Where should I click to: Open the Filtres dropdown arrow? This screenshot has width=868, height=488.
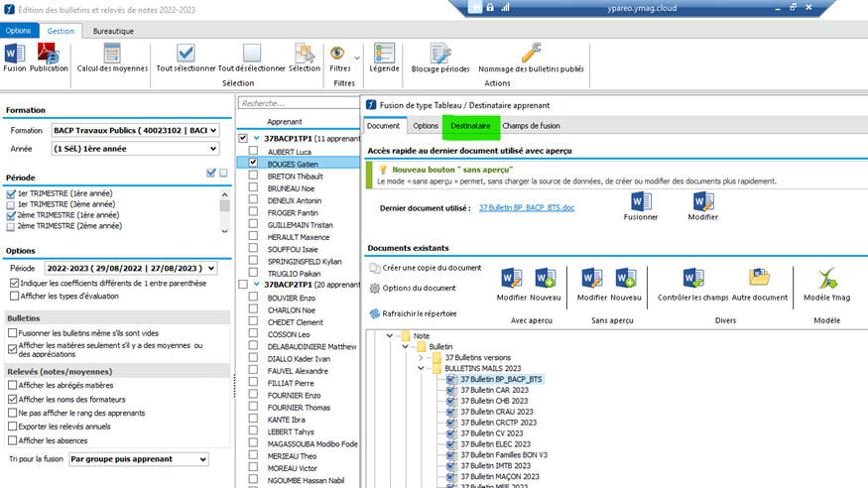(357, 57)
